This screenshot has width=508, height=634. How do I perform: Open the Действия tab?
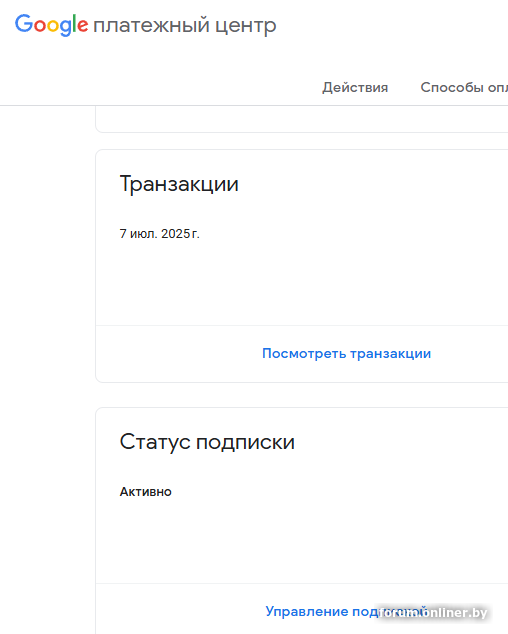[x=355, y=87]
